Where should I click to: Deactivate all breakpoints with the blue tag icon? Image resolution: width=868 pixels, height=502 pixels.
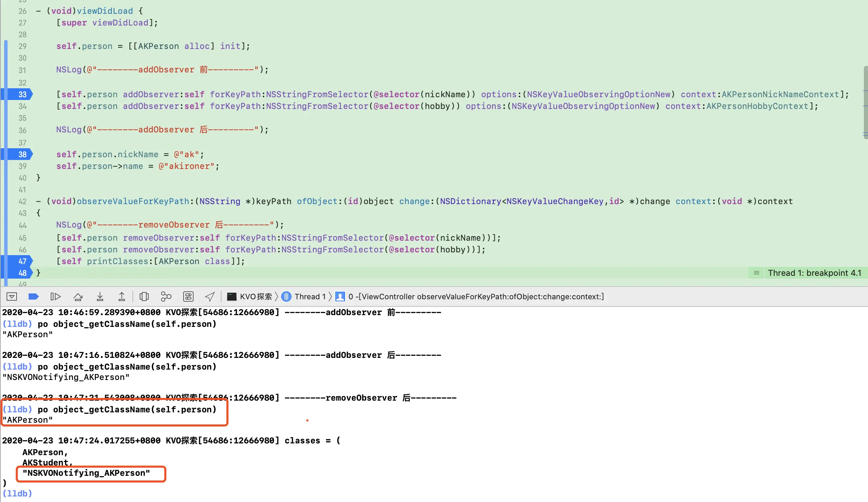point(33,297)
